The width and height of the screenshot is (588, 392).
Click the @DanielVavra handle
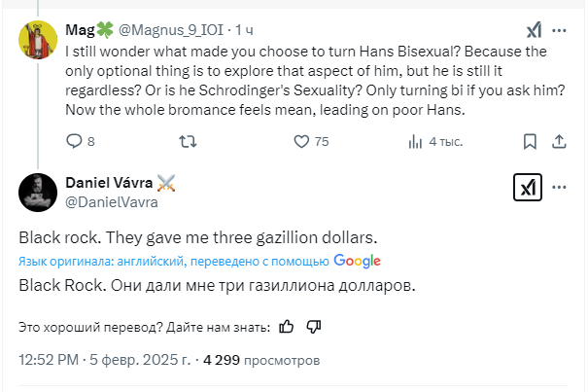point(110,202)
